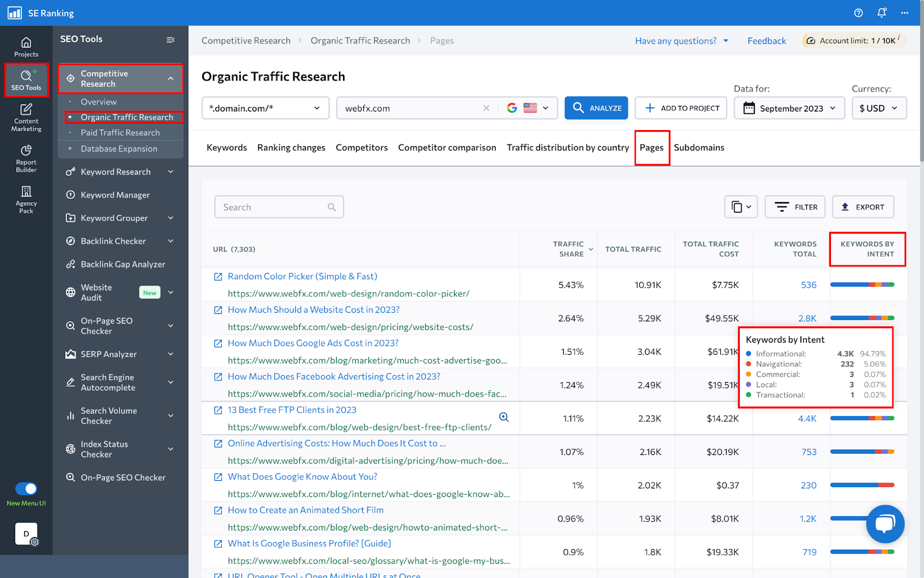Switch to Traffic distribution by country tab
The image size is (924, 578).
point(568,147)
